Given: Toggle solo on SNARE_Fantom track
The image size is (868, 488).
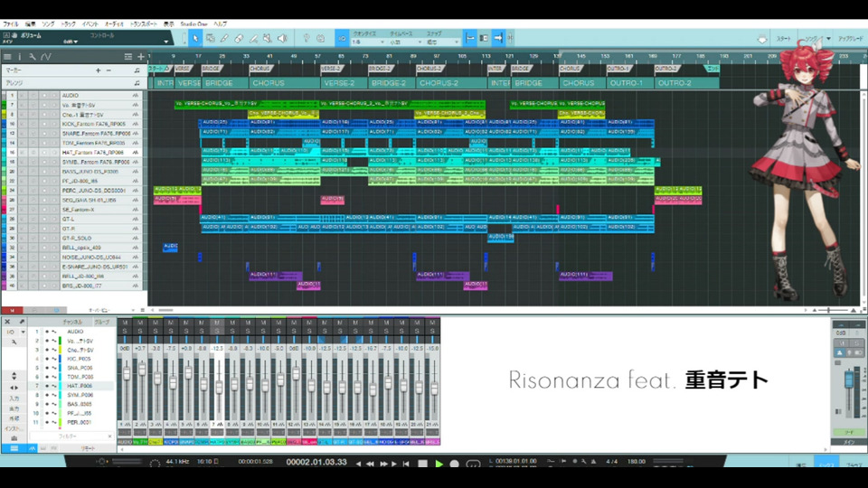Looking at the screenshot, I should 33,134.
